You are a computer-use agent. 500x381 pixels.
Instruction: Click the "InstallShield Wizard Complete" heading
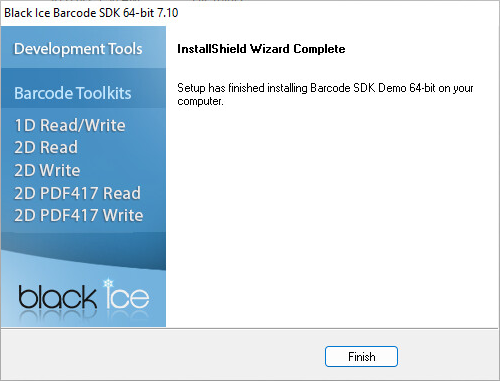click(x=261, y=49)
